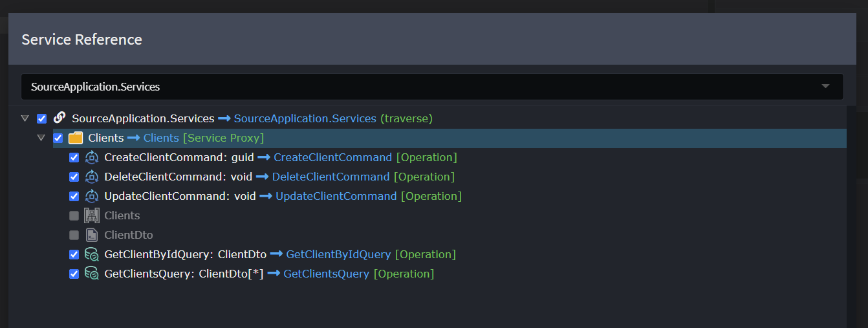Click the ClientDto DTO icon

click(x=92, y=235)
